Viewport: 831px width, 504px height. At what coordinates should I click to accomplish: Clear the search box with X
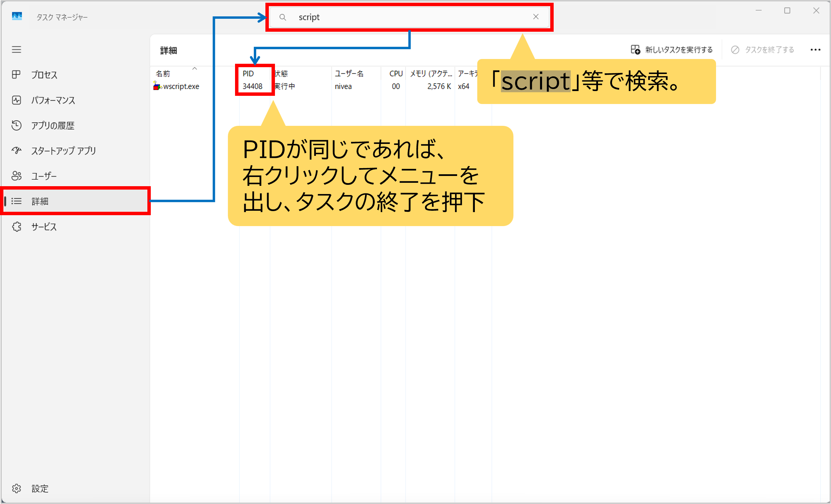point(536,17)
